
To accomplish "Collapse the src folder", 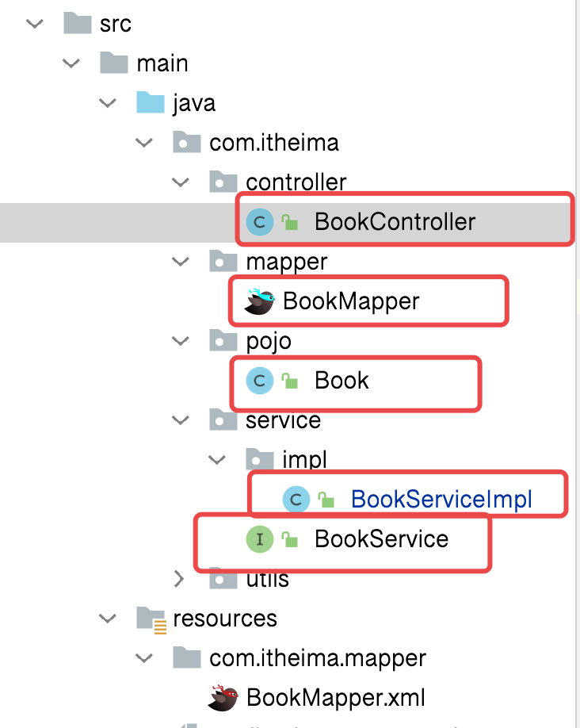I will 34,24.
